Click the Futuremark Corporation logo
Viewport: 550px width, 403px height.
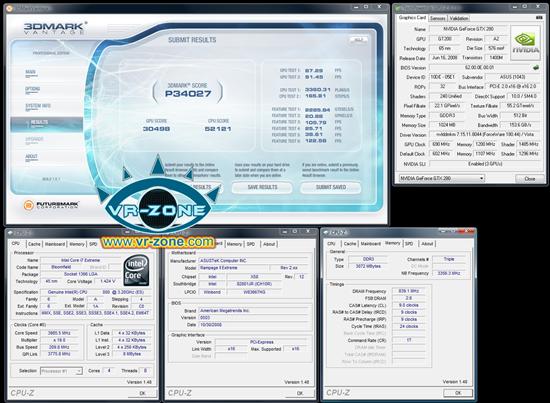tap(51, 205)
